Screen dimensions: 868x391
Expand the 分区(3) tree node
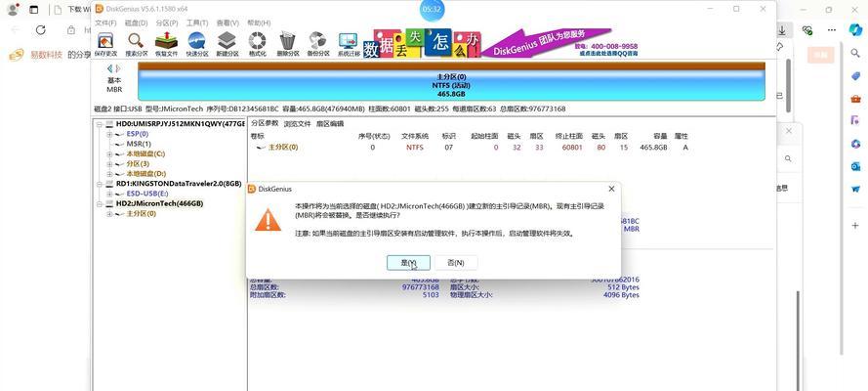click(x=109, y=164)
